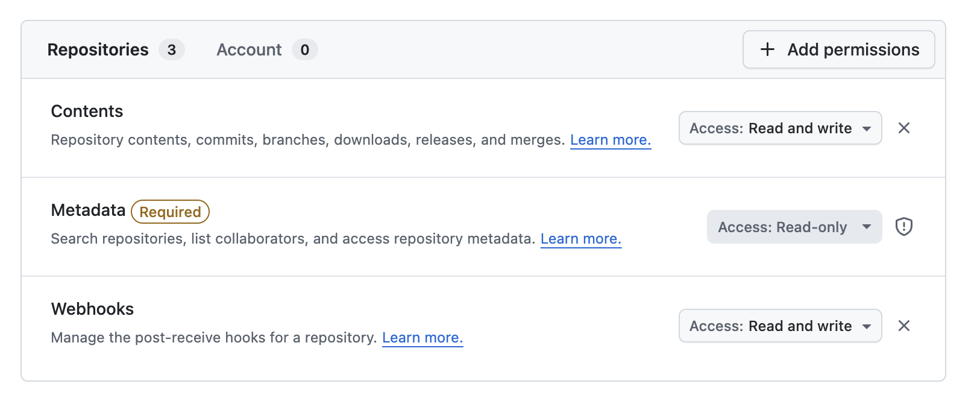Select the Metadata permission heading
Image resolution: width=980 pixels, height=404 pixels.
pos(88,210)
